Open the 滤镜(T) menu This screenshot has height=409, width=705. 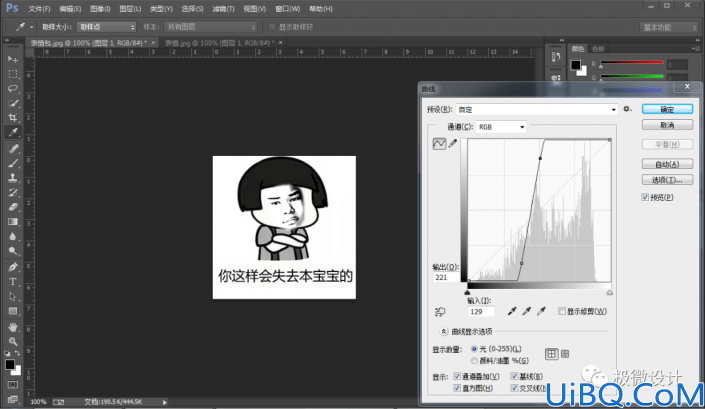(223, 9)
